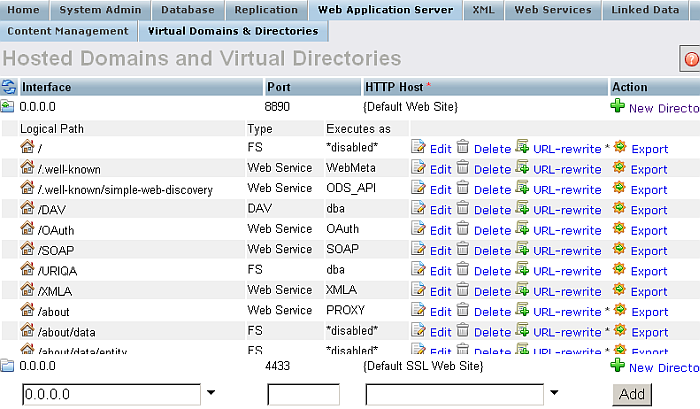Click the ODS_API executes-as value
The height and width of the screenshot is (409, 700).
pos(351,188)
